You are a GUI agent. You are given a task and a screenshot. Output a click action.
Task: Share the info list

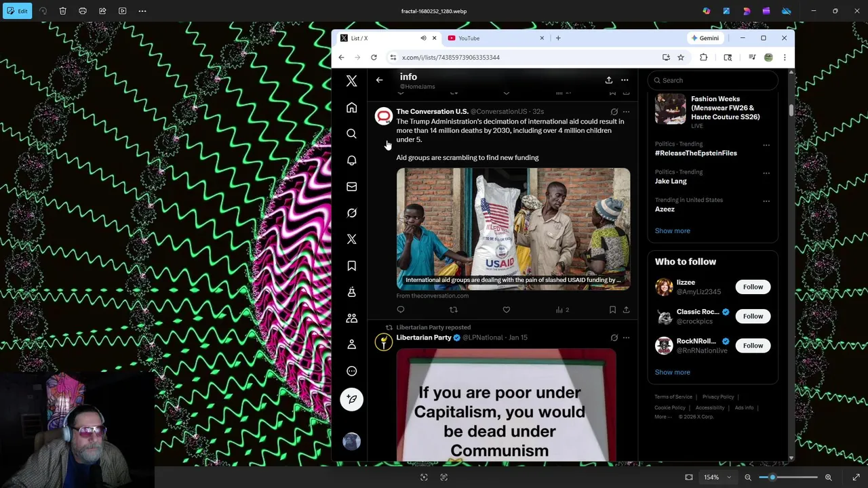tap(609, 80)
